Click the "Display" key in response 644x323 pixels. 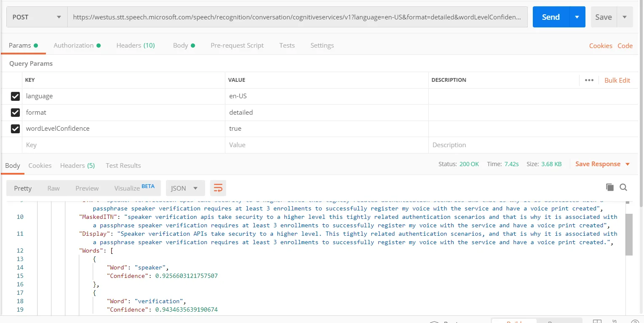[x=95, y=234]
